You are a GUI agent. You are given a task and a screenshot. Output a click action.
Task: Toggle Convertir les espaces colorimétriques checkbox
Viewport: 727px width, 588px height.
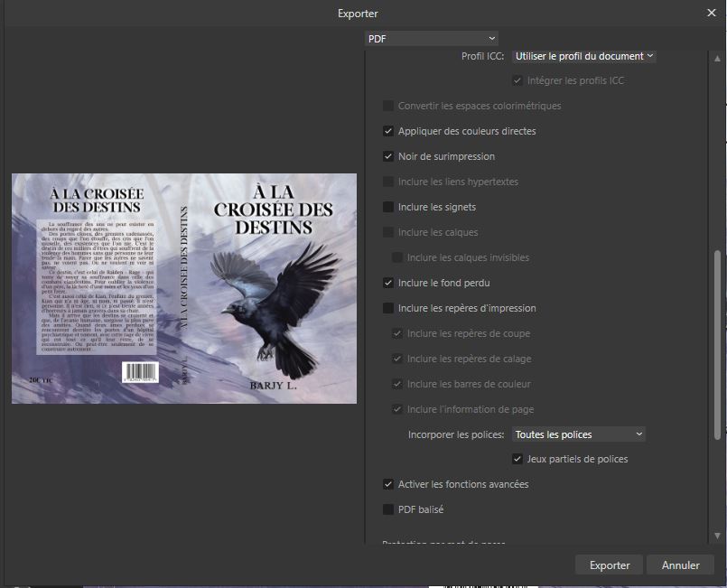388,106
